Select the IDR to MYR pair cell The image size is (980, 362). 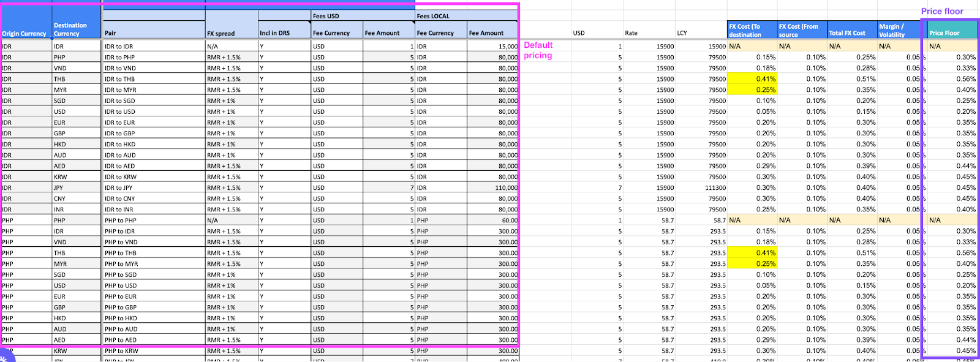tap(154, 89)
